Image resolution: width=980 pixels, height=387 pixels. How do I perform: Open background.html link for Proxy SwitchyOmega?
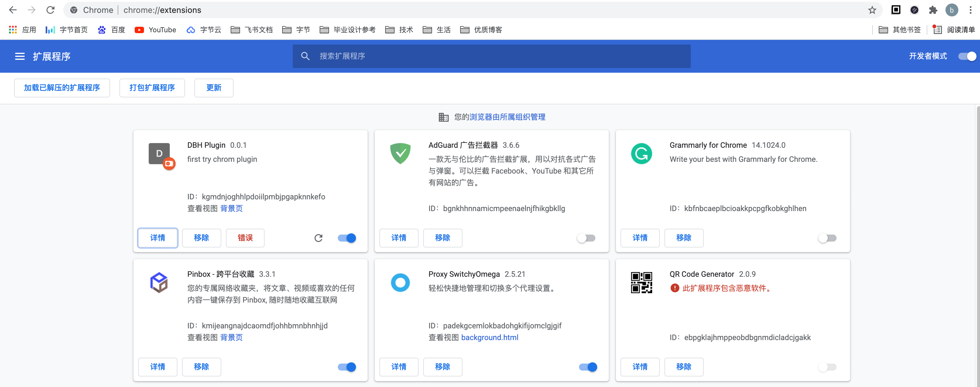click(489, 337)
